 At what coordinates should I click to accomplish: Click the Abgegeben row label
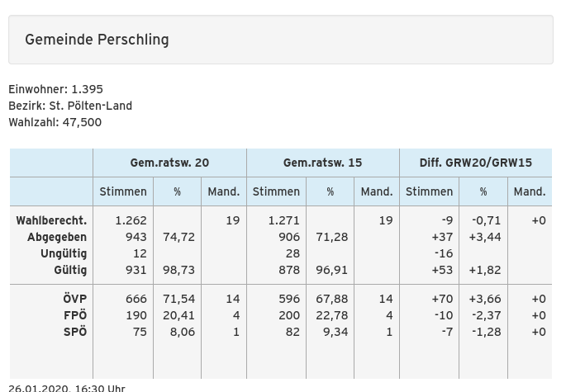[57, 238]
